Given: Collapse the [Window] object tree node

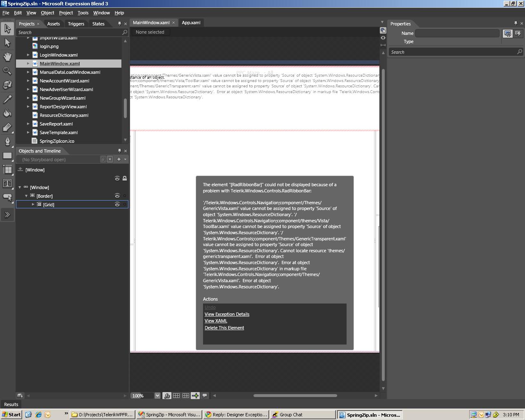Looking at the screenshot, I should (20, 187).
